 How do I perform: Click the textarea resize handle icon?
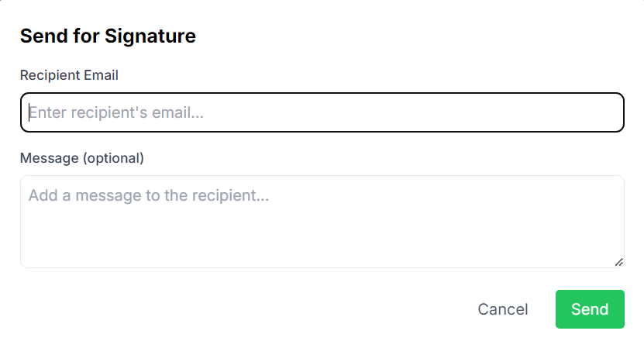coord(619,262)
